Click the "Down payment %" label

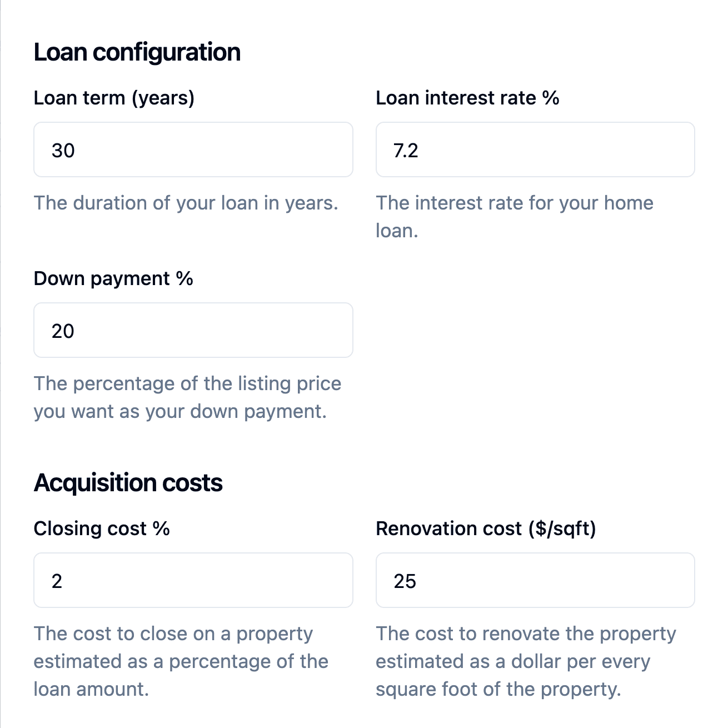pyautogui.click(x=113, y=278)
